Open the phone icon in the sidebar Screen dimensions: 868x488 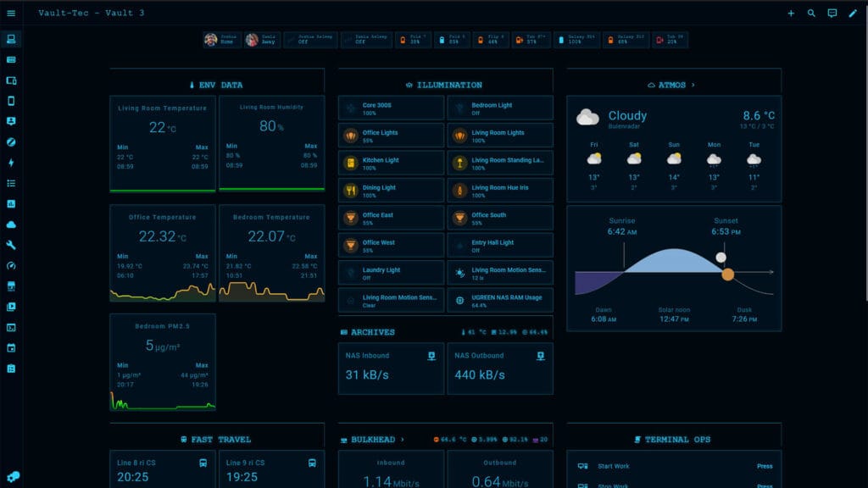tap(11, 101)
